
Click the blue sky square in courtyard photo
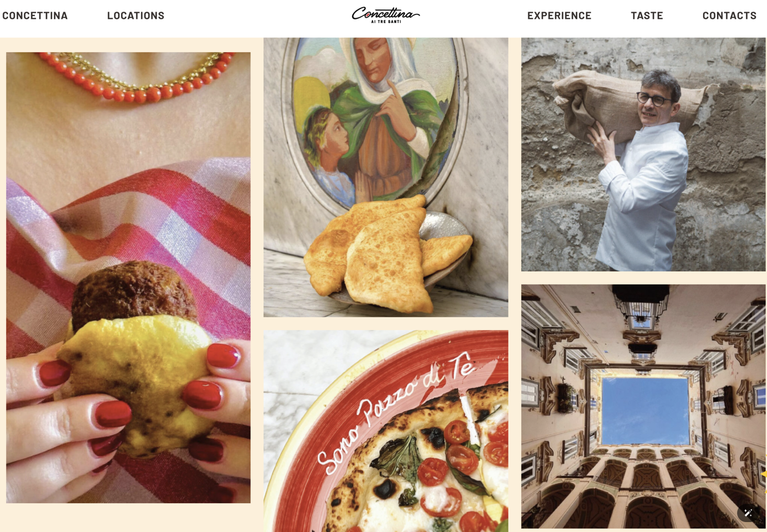click(646, 411)
